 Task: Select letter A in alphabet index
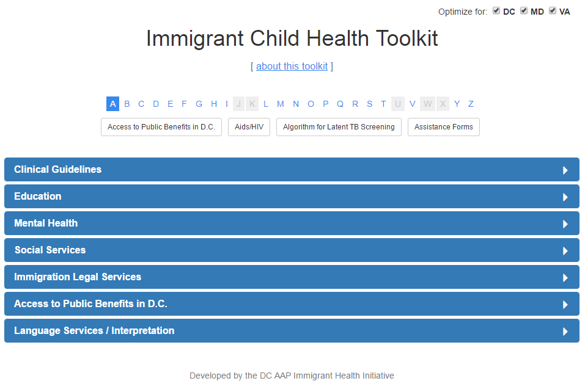(x=112, y=104)
